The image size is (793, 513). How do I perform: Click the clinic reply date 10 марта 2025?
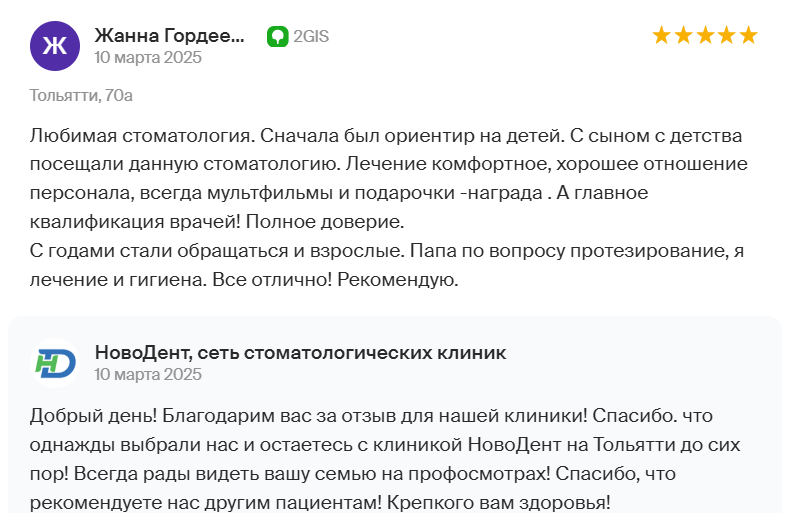pos(148,374)
